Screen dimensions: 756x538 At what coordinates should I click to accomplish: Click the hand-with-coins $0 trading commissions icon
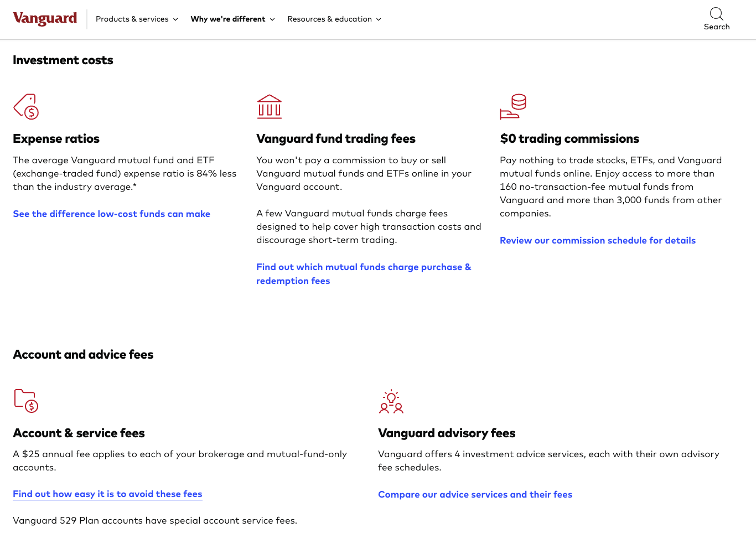[513, 107]
